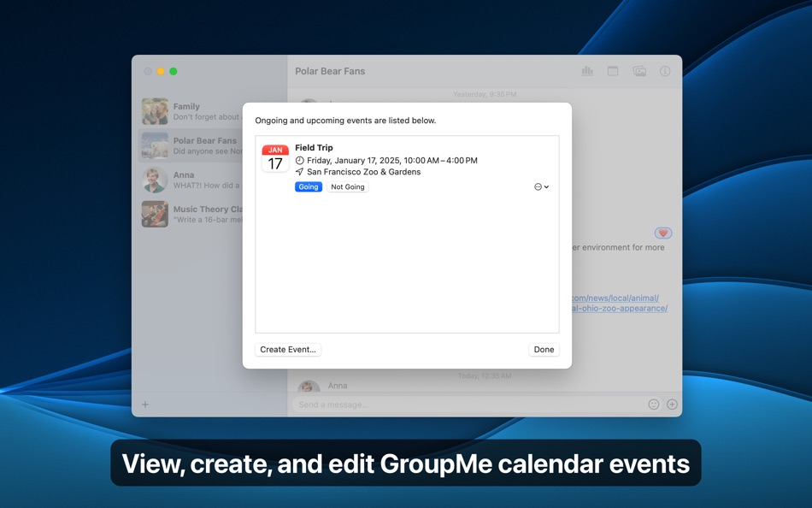Click Not Going for Field Trip
This screenshot has height=508, width=812.
coord(348,186)
